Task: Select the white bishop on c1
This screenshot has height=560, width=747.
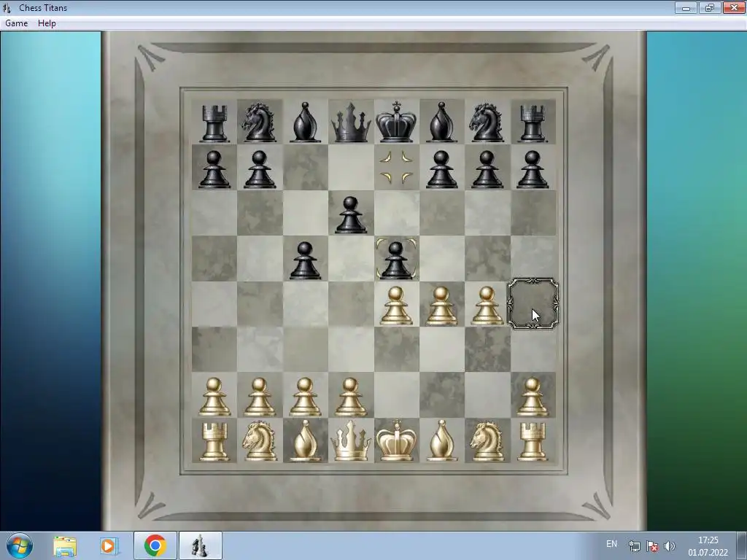Action: [x=305, y=441]
